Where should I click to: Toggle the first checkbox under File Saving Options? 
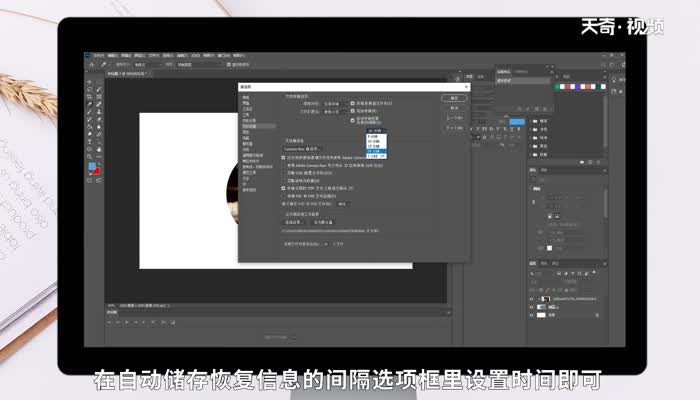353,103
